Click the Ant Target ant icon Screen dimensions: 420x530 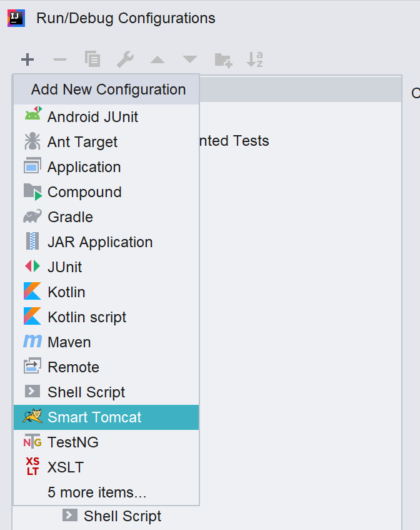tap(32, 141)
